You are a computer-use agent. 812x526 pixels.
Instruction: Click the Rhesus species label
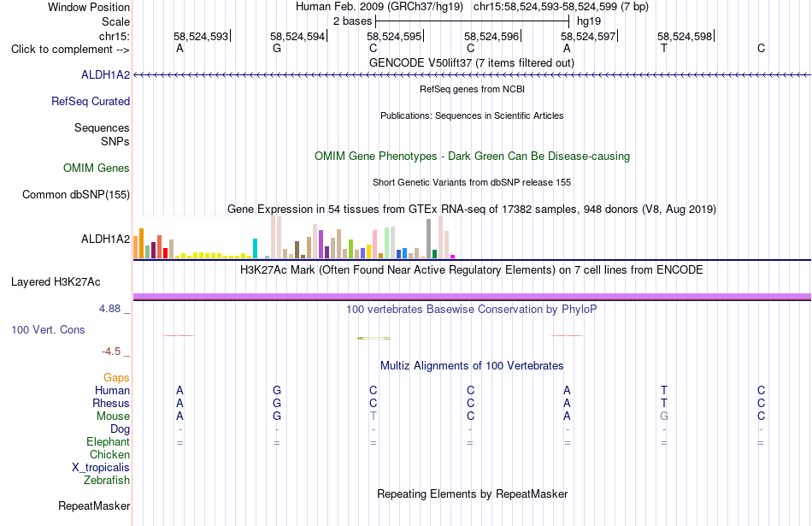[x=111, y=404]
